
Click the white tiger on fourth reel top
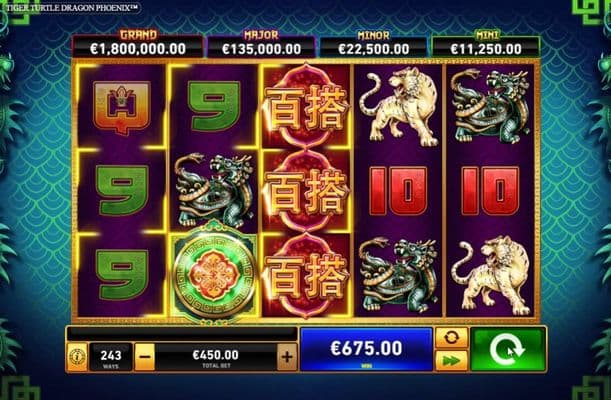coord(398,106)
